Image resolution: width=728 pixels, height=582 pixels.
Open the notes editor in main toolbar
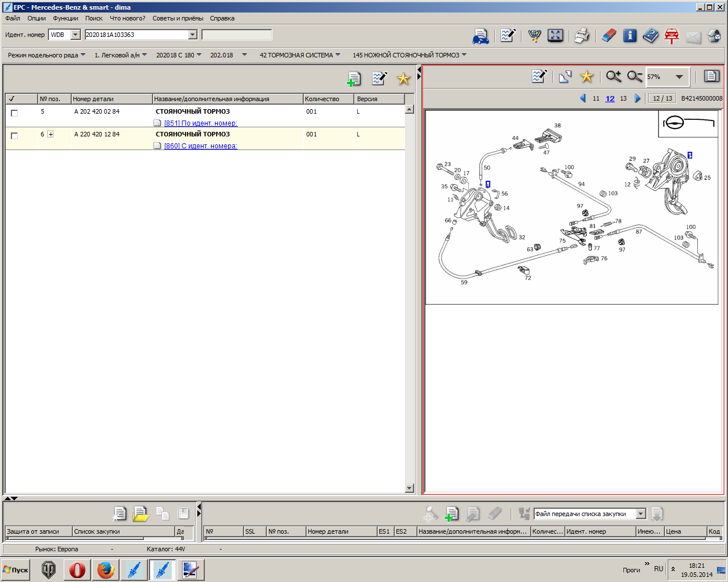click(x=507, y=36)
